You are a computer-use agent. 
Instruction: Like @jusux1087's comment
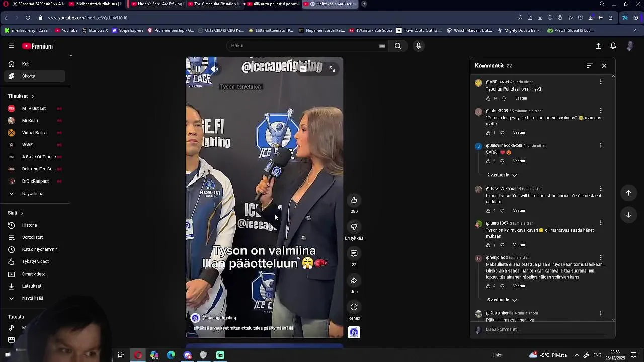pos(488,245)
